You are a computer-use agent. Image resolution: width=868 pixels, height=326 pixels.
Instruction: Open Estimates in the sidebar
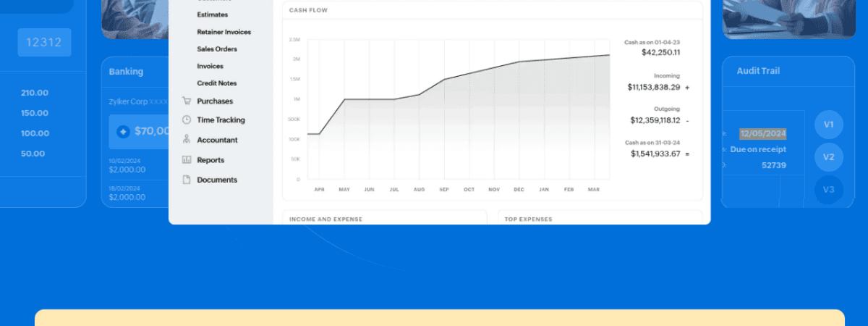(x=212, y=14)
